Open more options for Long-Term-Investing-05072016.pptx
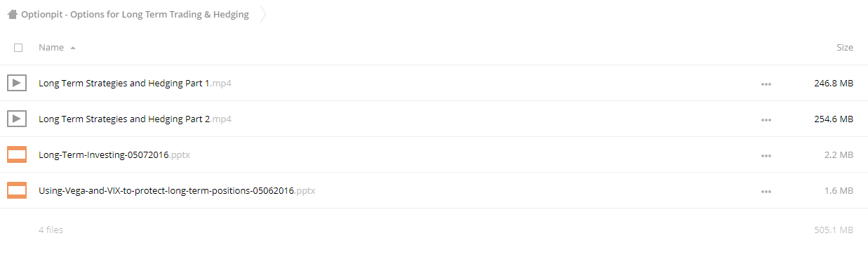 [x=766, y=155]
